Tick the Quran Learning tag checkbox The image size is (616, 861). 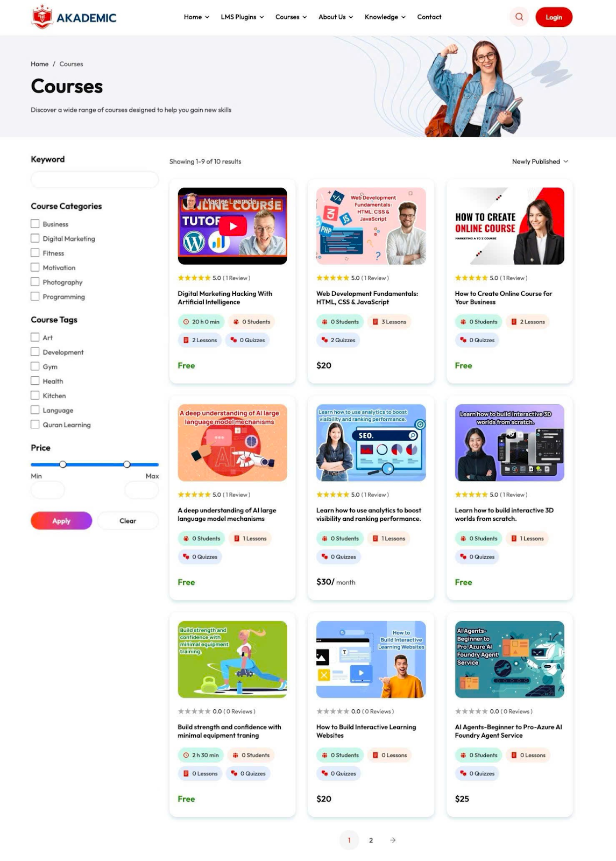[x=35, y=425]
